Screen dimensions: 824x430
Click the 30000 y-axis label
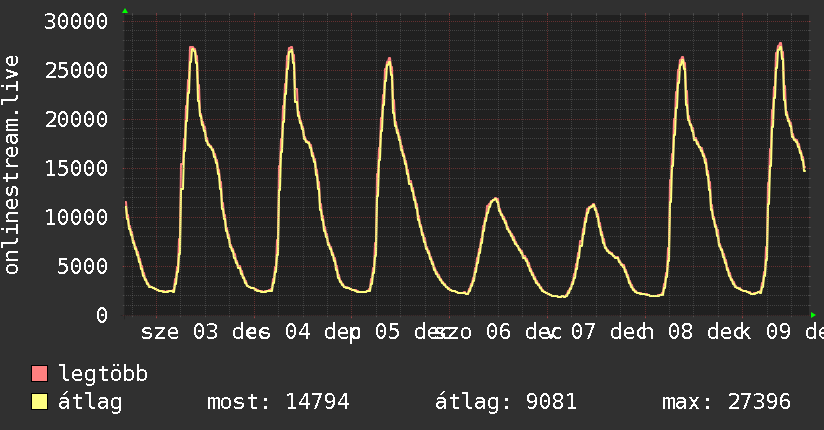tap(76, 22)
